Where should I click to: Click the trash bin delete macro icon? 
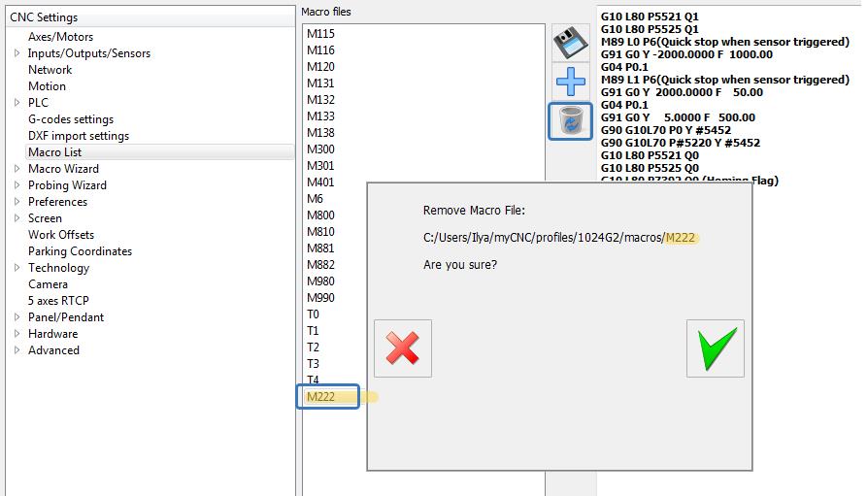point(571,121)
